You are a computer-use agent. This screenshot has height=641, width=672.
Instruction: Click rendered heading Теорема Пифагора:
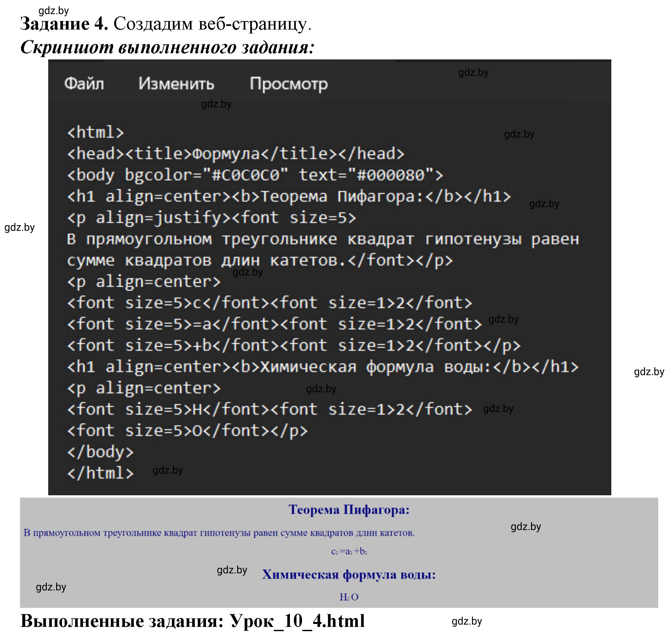click(x=349, y=509)
